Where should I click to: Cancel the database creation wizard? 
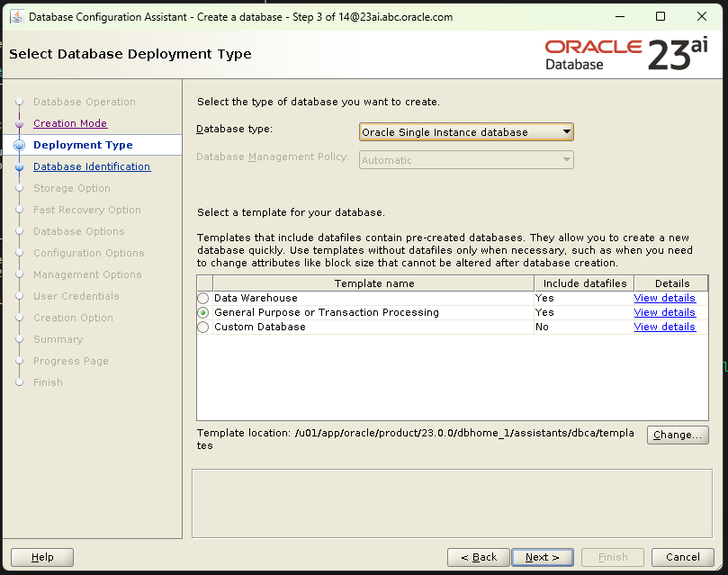point(682,557)
